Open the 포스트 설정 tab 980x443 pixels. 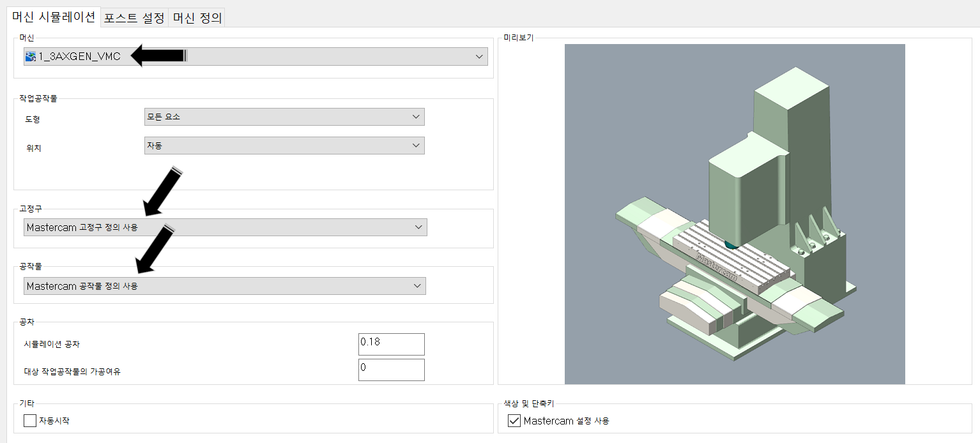tap(134, 17)
